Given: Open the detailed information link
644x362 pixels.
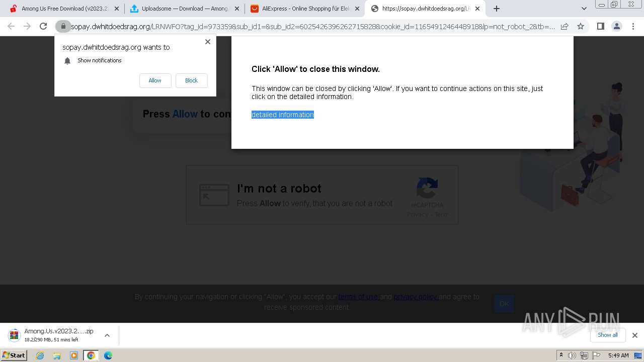Looking at the screenshot, I should click(x=282, y=115).
